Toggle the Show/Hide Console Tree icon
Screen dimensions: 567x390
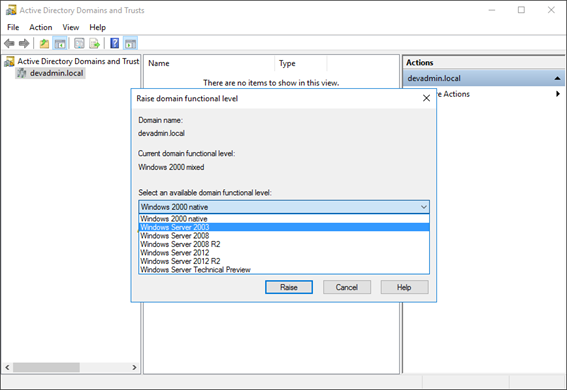click(x=60, y=44)
